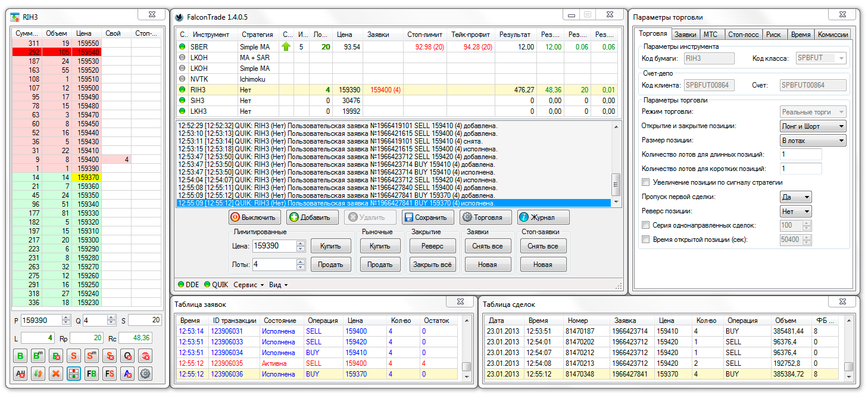Check 'Время открытой позиции (сек)' checkbox
Screen dimensions: 868x398
(x=646, y=240)
